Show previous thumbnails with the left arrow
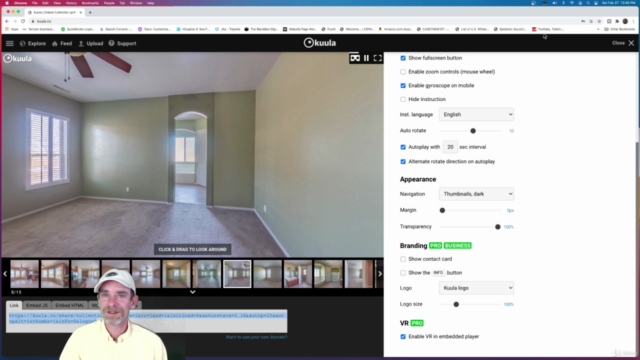Viewport: 640px width, 360px height. coord(5,274)
